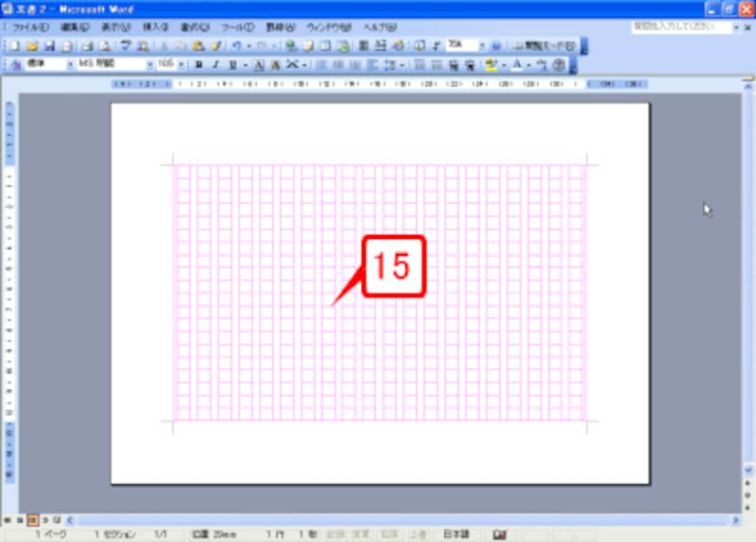The image size is (756, 542).
Task: Click the text direction icon
Action: (x=381, y=46)
